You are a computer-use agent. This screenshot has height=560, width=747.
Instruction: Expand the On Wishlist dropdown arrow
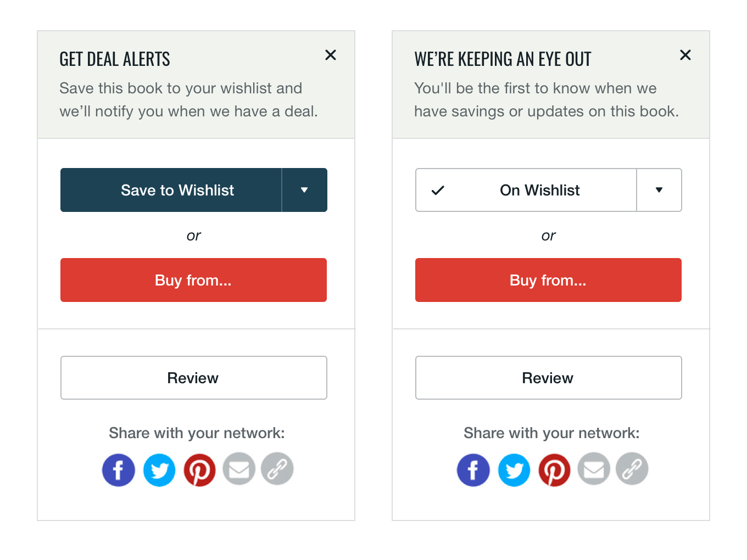[x=659, y=190]
